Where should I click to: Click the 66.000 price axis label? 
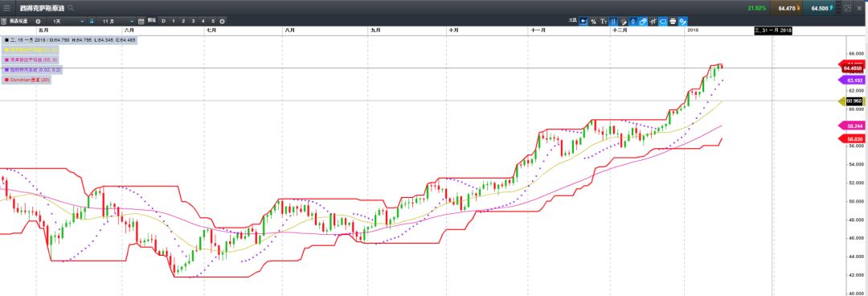[x=856, y=54]
